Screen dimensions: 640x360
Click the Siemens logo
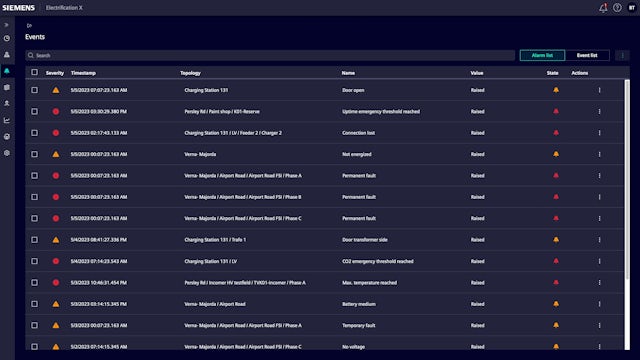coord(18,8)
